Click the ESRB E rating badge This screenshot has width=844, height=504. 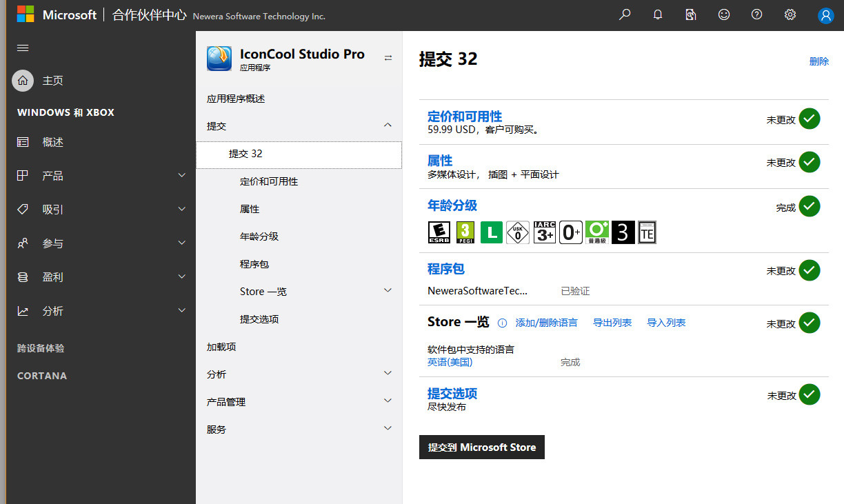click(x=439, y=232)
